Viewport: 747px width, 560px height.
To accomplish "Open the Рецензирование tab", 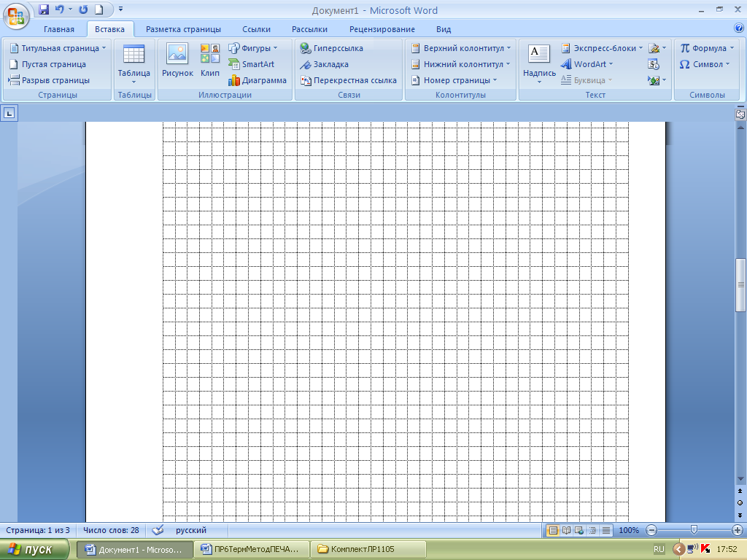I will click(x=382, y=29).
